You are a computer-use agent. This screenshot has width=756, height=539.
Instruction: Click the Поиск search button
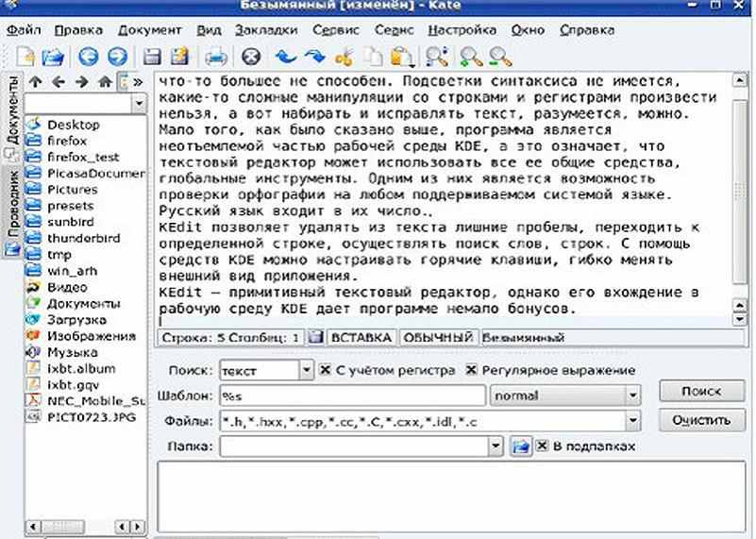tap(701, 391)
